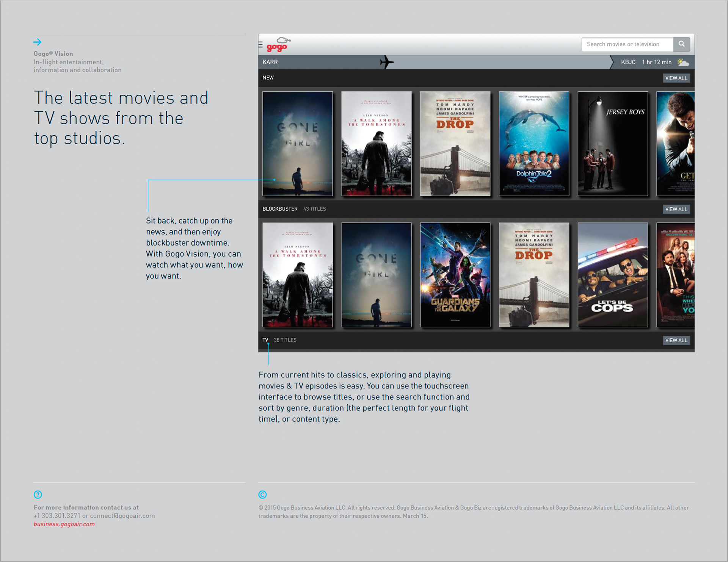The image size is (728, 562).
Task: Click the blue copyright symbol icon
Action: click(262, 495)
